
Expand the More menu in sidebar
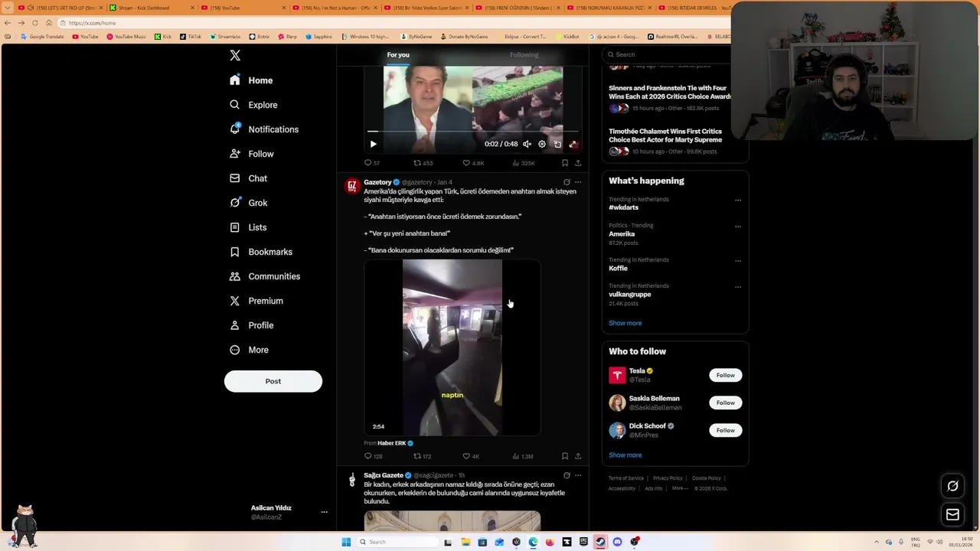(x=249, y=350)
